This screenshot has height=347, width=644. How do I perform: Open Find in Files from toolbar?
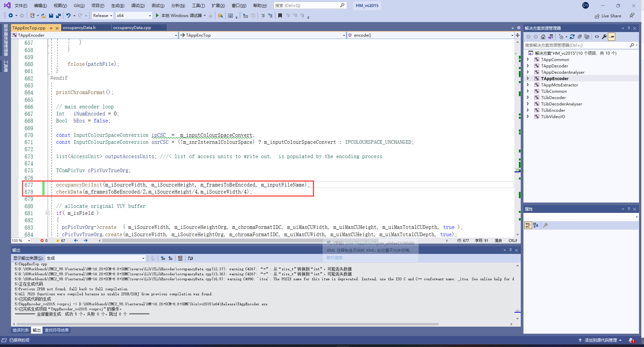220,15
